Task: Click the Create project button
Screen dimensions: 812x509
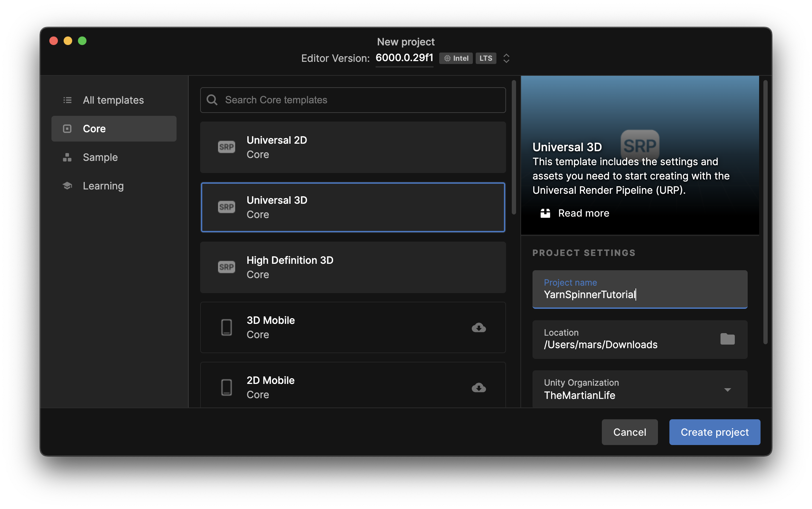Action: pos(715,432)
